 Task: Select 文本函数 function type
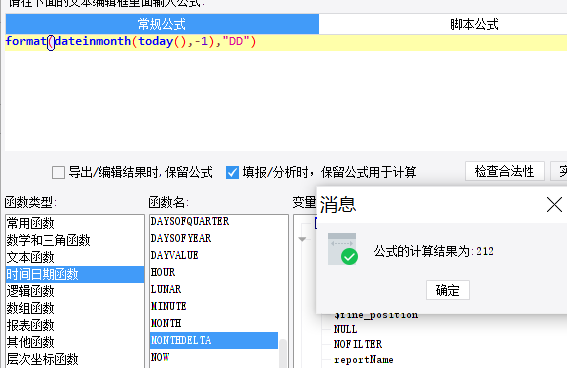[75, 257]
